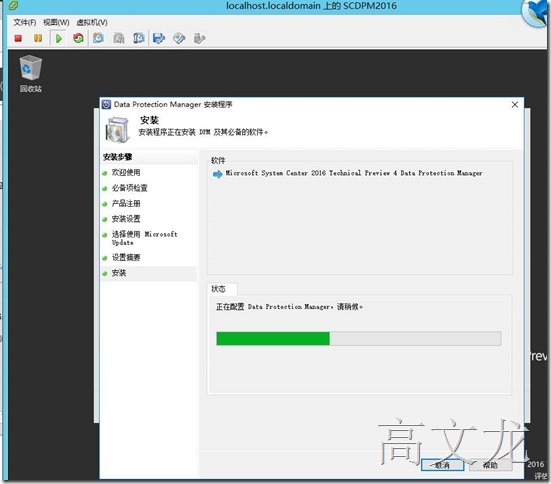
Task: Click the USB device connect icon
Action: point(199,38)
